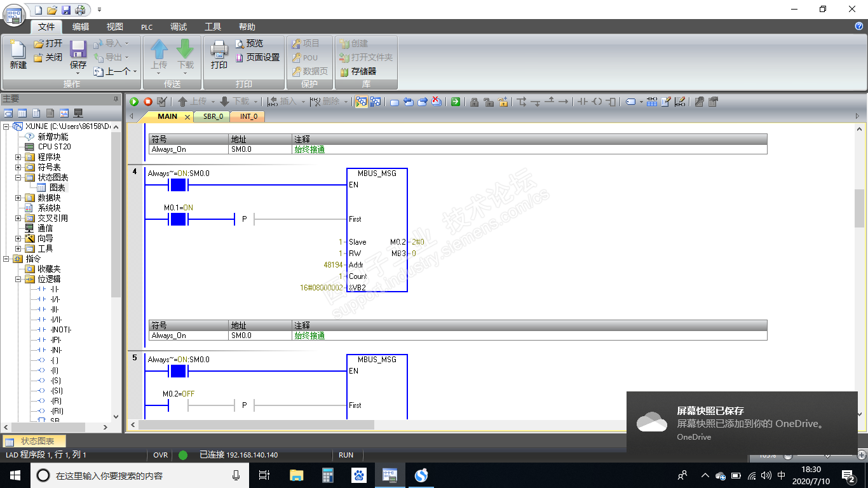Open the quick access toolbar customize arrow
The image size is (868, 488).
pos(99,10)
